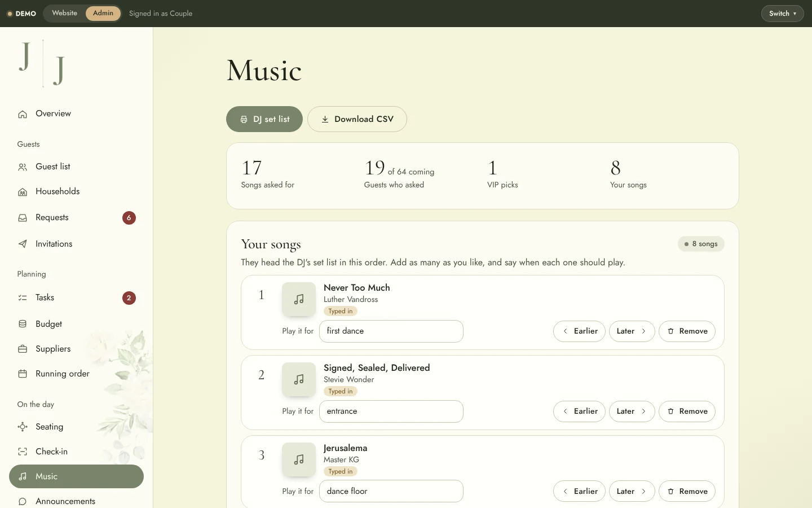Open the Requests page
The width and height of the screenshot is (812, 508).
coord(76,218)
